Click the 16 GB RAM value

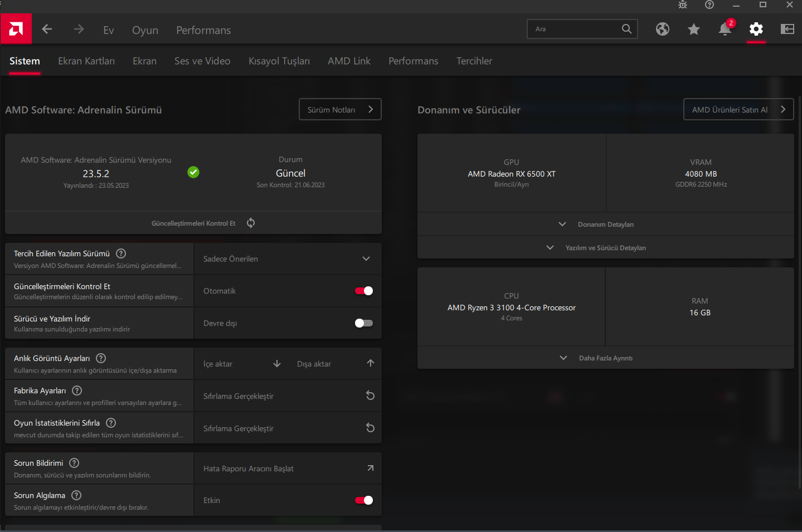[x=700, y=313]
